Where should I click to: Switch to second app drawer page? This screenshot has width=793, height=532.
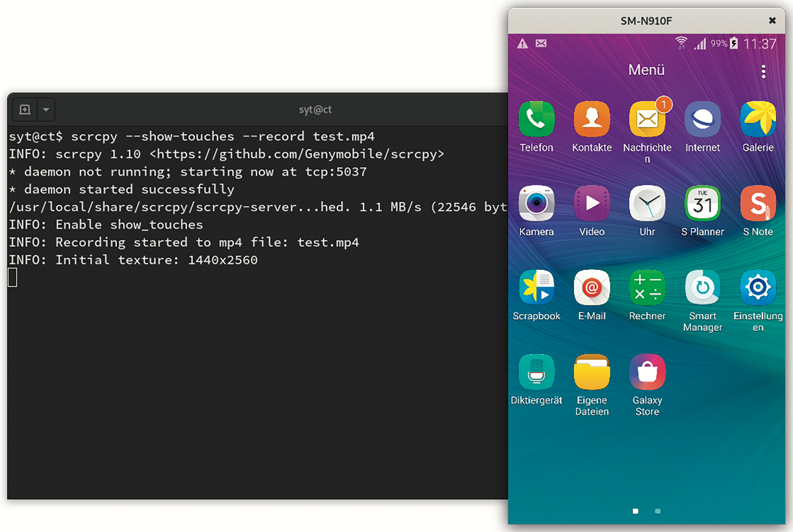pyautogui.click(x=657, y=511)
